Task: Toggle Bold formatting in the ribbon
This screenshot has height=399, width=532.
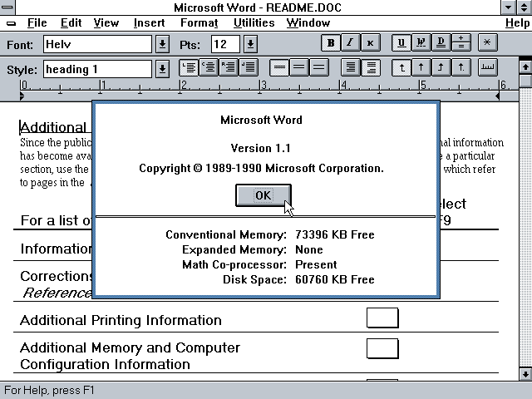Action: pyautogui.click(x=331, y=43)
